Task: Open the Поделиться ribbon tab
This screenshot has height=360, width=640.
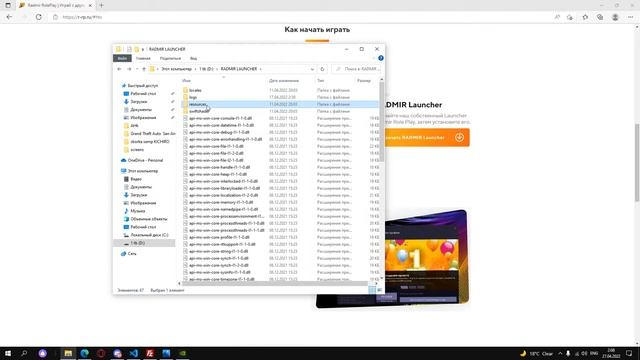Action: [170, 58]
